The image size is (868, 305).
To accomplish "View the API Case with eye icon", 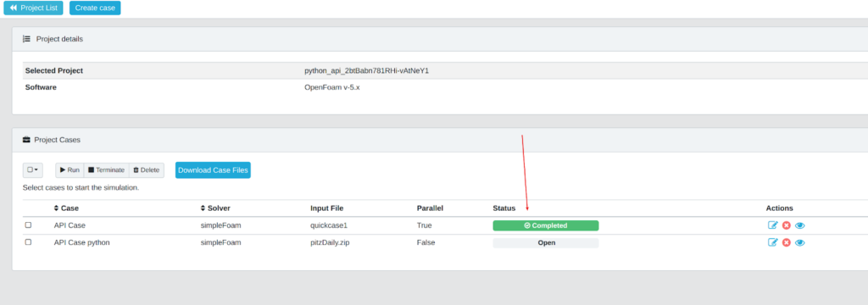I will point(800,225).
